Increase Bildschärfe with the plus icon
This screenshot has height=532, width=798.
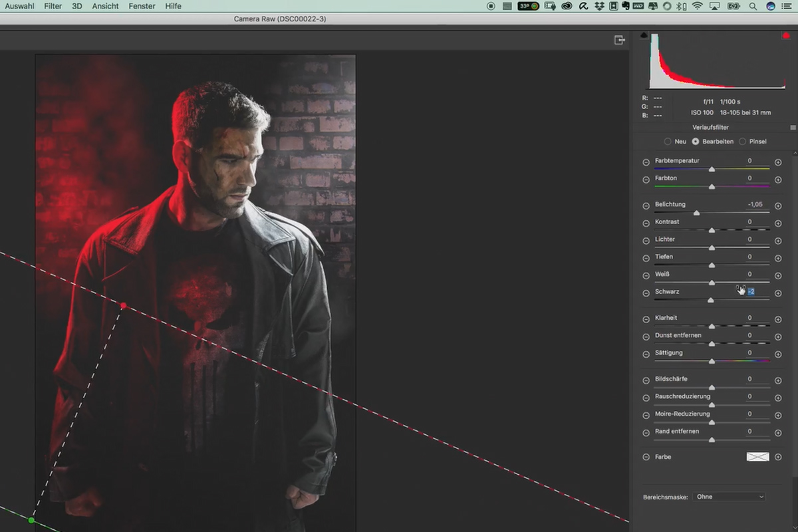pos(778,380)
